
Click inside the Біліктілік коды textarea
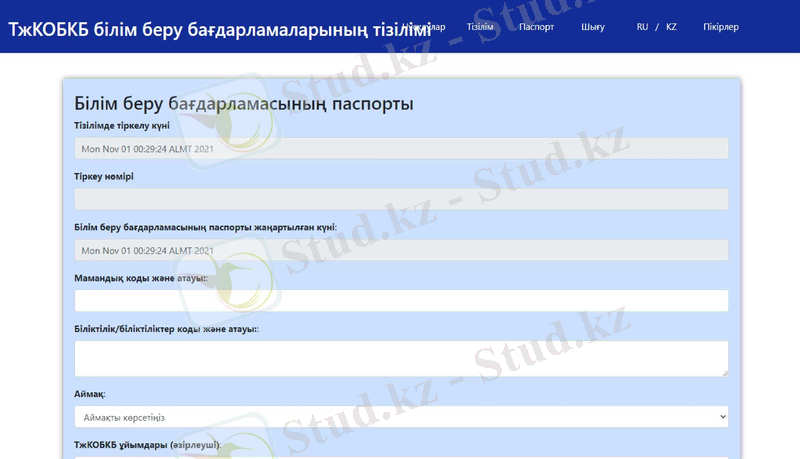coord(401,358)
